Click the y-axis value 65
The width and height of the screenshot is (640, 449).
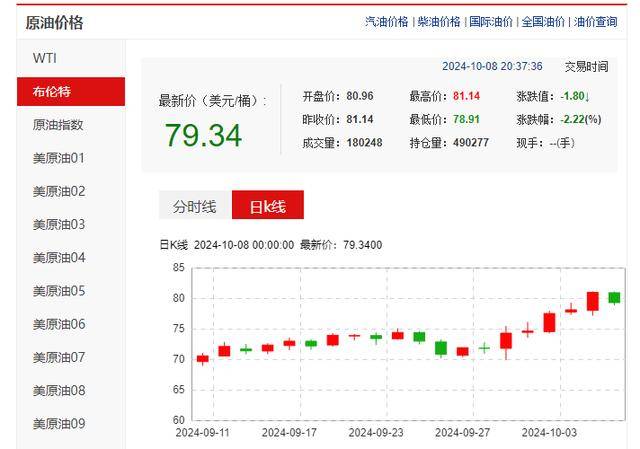(179, 390)
